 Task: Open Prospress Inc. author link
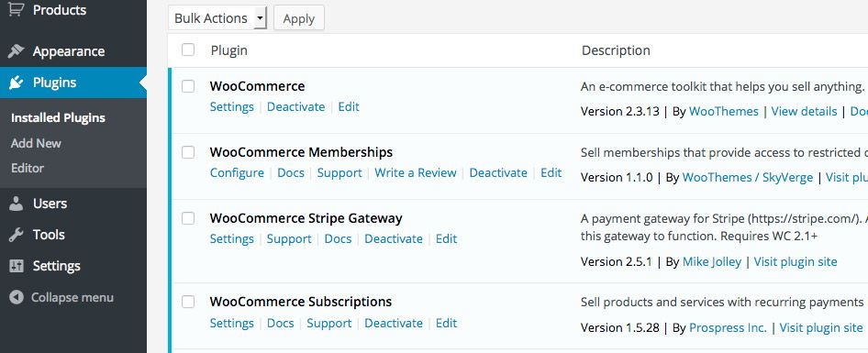pyautogui.click(x=728, y=327)
